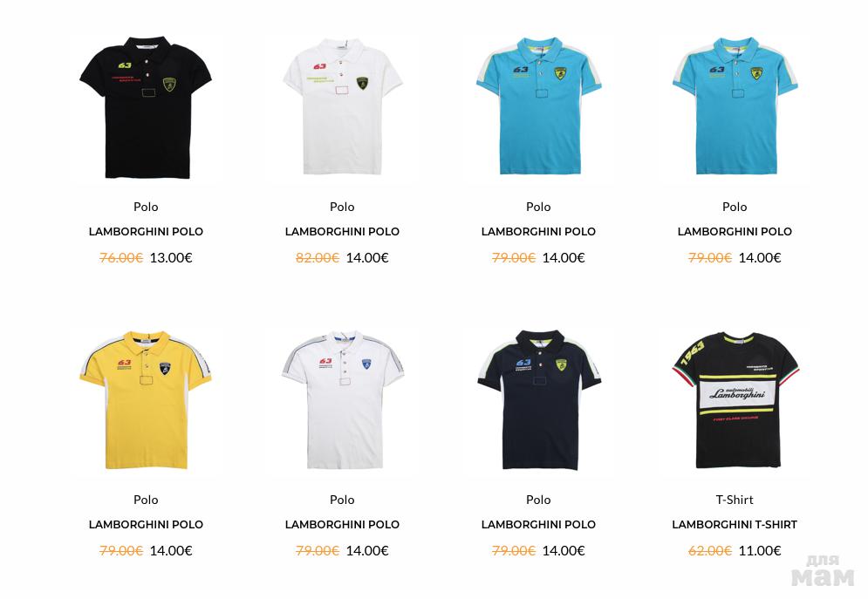868x599 pixels.
Task: Open the LAMBORGHINI T-SHIRT product link
Action: 735,525
